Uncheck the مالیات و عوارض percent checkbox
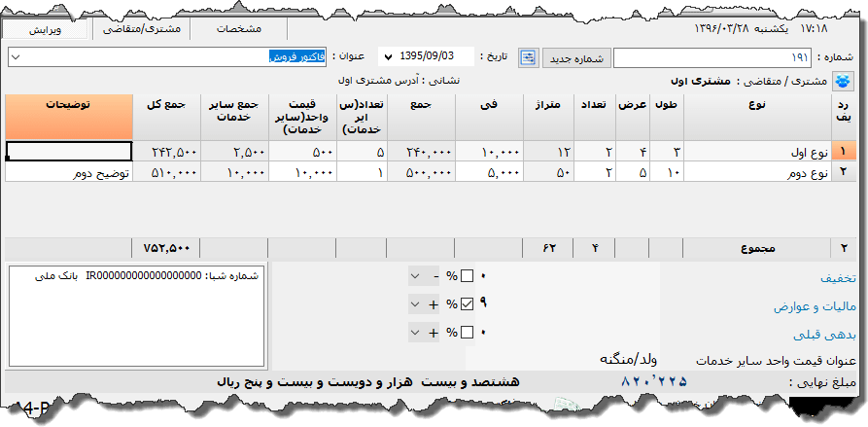The width and height of the screenshot is (868, 427). 467,304
